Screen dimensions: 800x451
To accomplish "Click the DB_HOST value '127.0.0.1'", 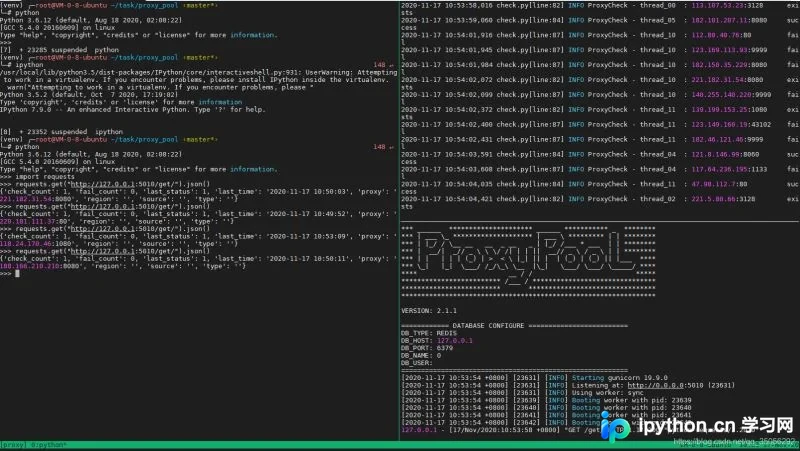I will click(455, 341).
